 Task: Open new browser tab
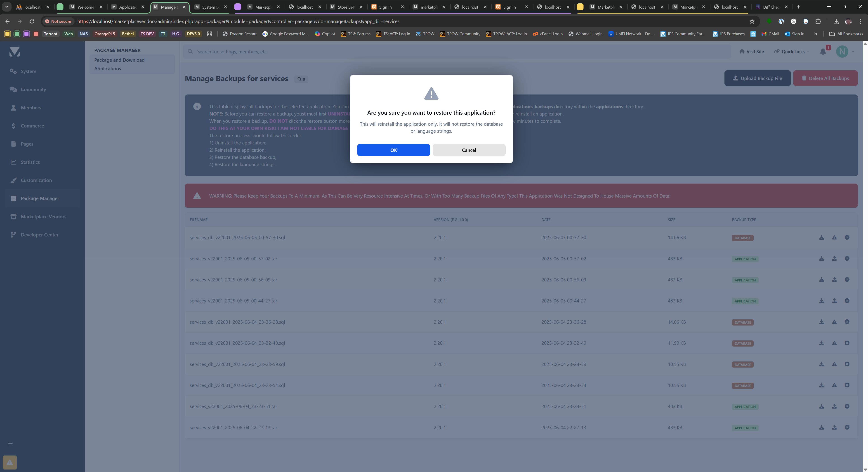(x=798, y=7)
